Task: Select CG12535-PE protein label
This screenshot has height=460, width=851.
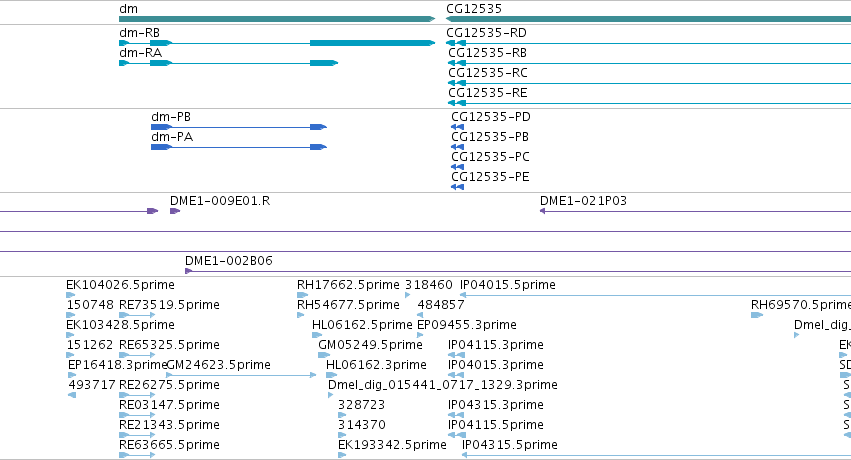Action: tap(491, 177)
